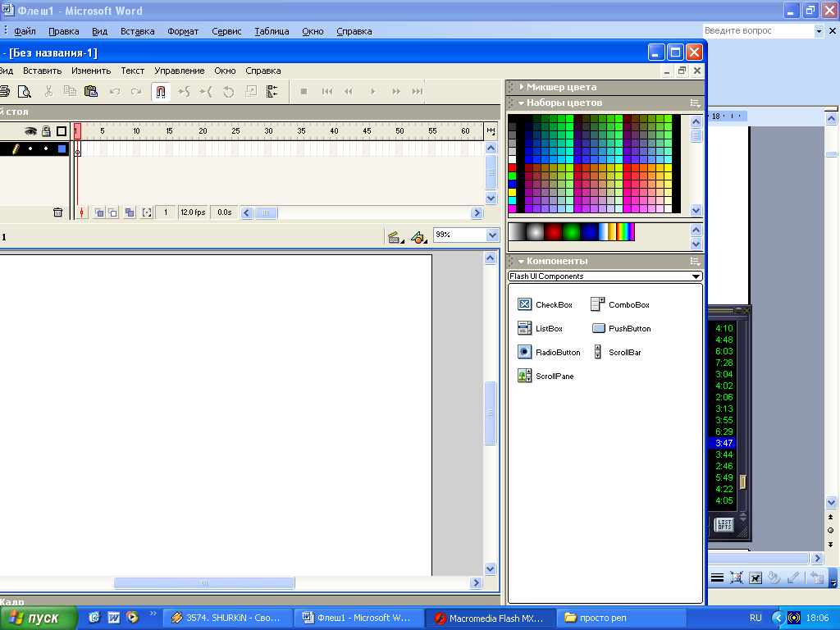
Task: Select the Scale tool icon
Action: tap(251, 92)
